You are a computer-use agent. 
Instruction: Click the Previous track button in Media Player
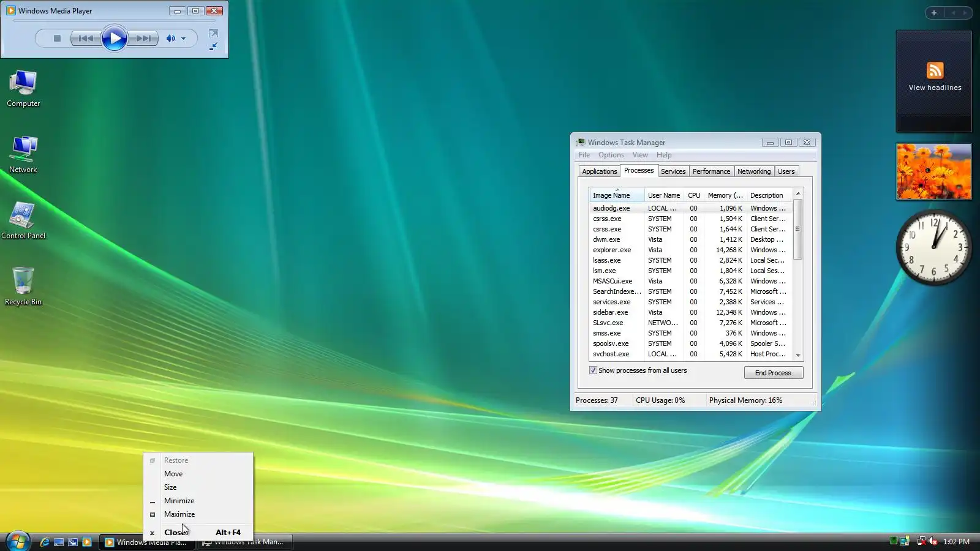point(86,39)
